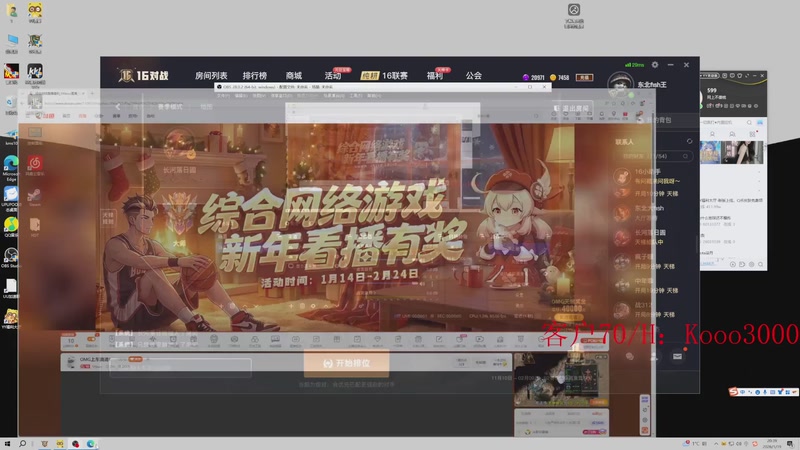The image size is (800, 450).
Task: Open the 房间列表 tab in 16对战
Action: coord(211,76)
